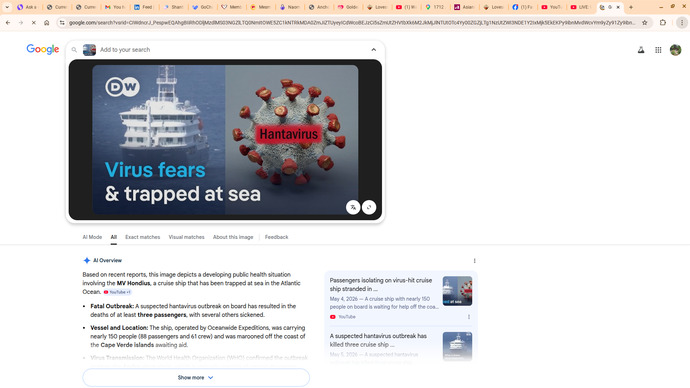690x388 pixels.
Task: Open 'About this image' tab
Action: pyautogui.click(x=233, y=237)
